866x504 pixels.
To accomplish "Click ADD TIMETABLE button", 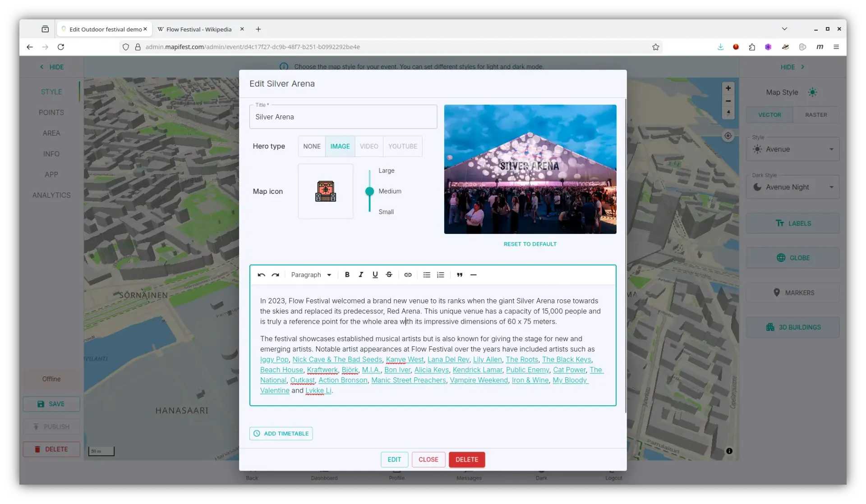I will [281, 433].
